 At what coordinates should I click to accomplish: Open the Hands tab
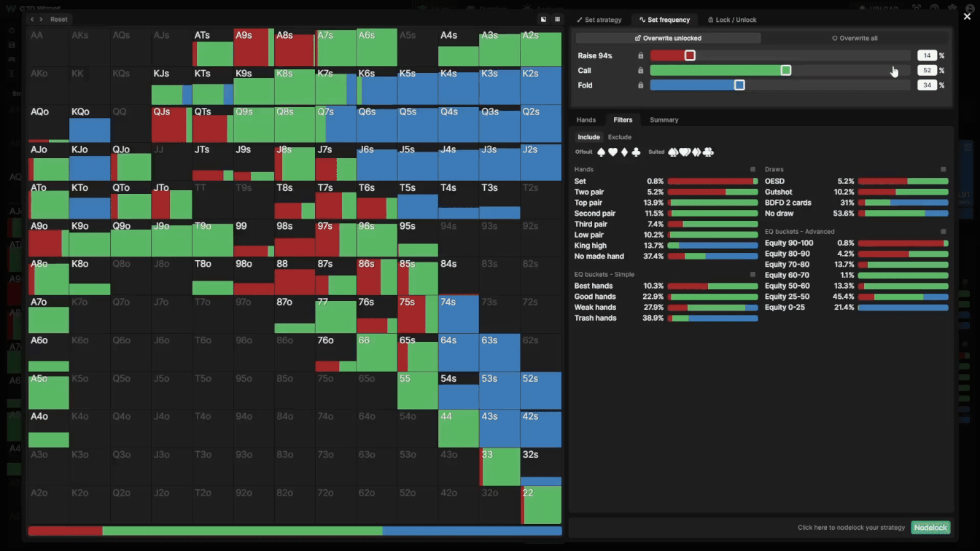click(x=586, y=120)
